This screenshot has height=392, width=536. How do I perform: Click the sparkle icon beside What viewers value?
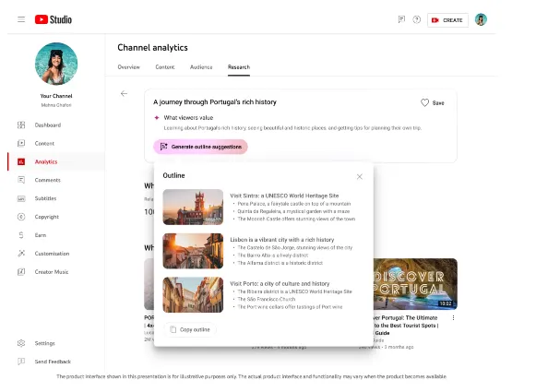(157, 117)
